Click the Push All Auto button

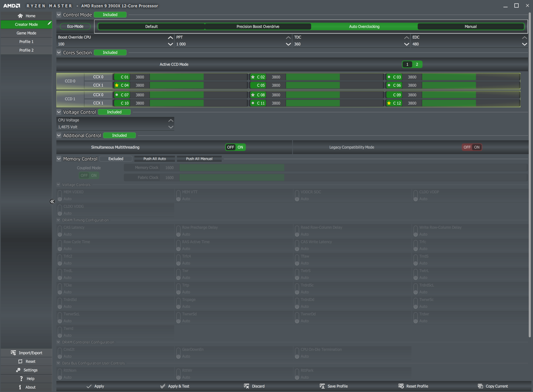[155, 159]
